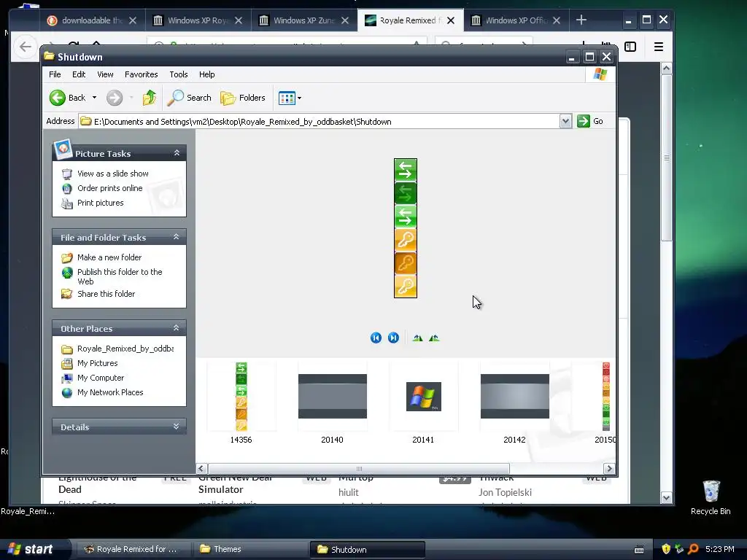Click the slide show icon in Picture Tasks

click(x=67, y=174)
